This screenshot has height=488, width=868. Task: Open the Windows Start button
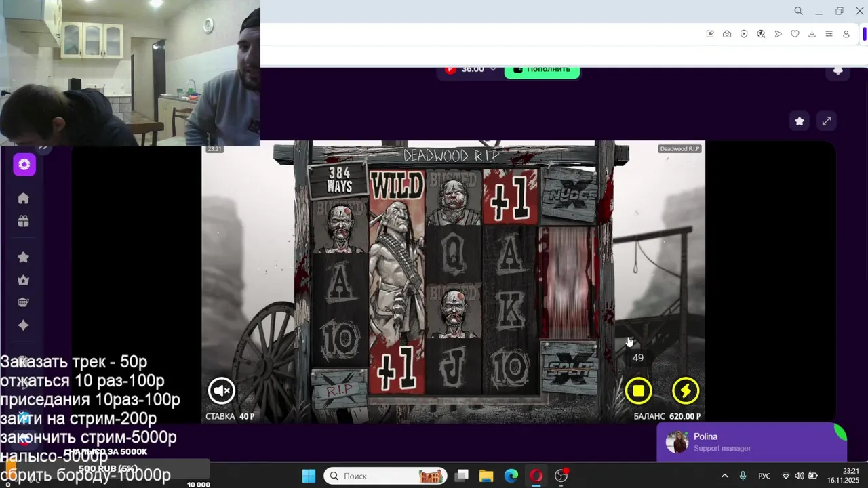(309, 476)
